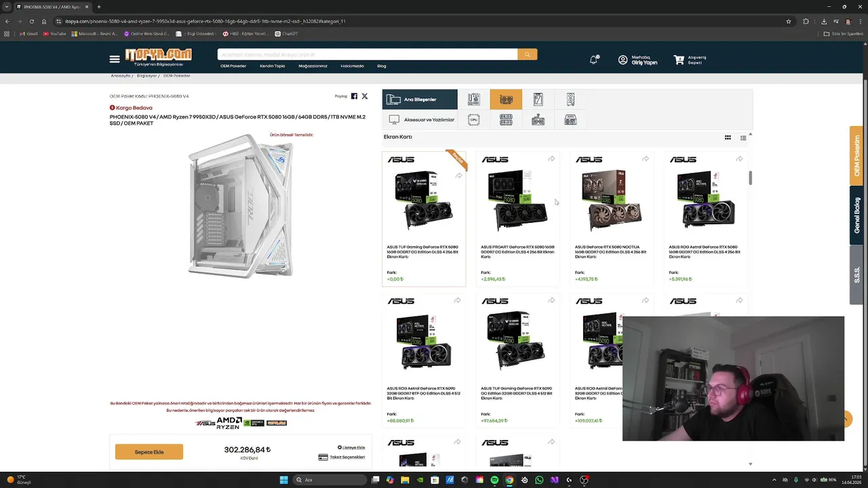Open the Kendin Topla menu

pos(273,66)
